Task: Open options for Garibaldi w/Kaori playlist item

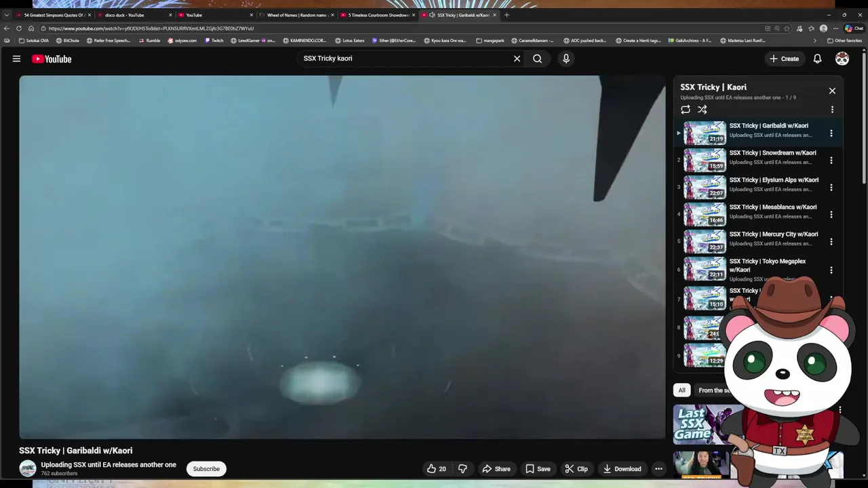Action: [x=831, y=134]
